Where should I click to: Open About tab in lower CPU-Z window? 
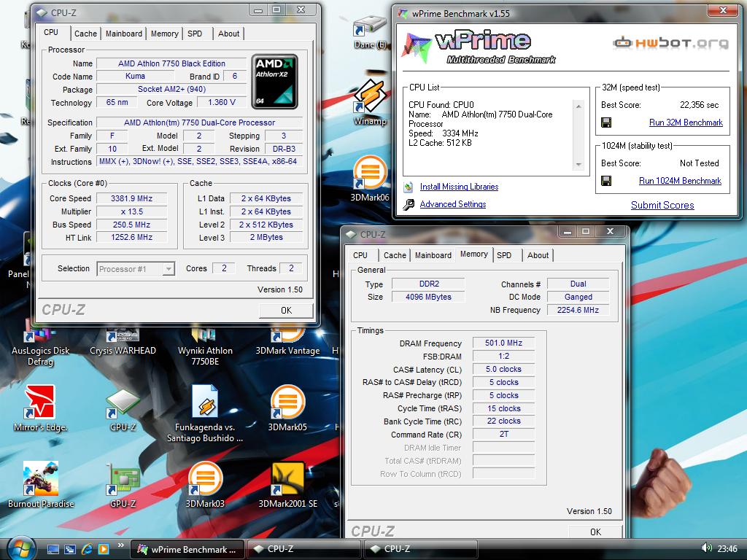(538, 255)
